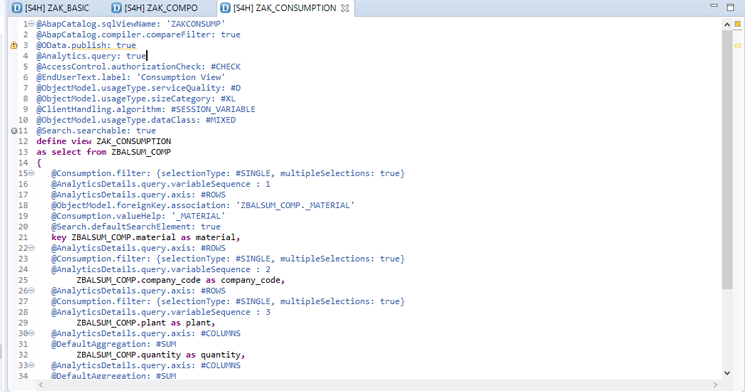Click @Search.searchable annotation on line 11

coord(96,131)
